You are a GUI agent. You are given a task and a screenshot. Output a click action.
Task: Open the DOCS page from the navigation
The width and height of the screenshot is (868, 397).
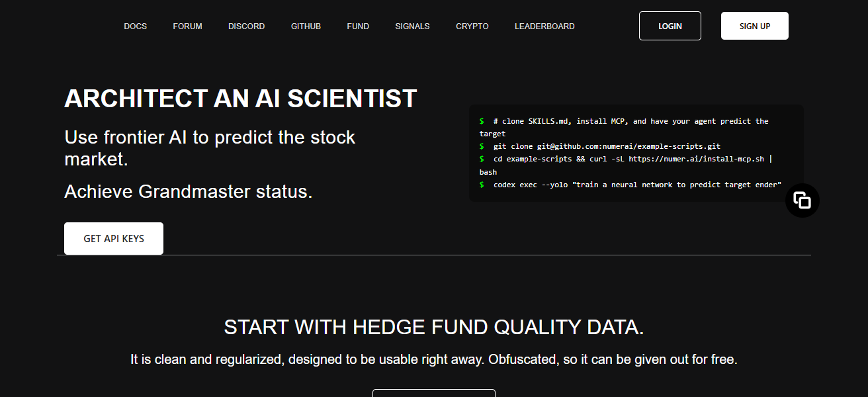point(135,26)
